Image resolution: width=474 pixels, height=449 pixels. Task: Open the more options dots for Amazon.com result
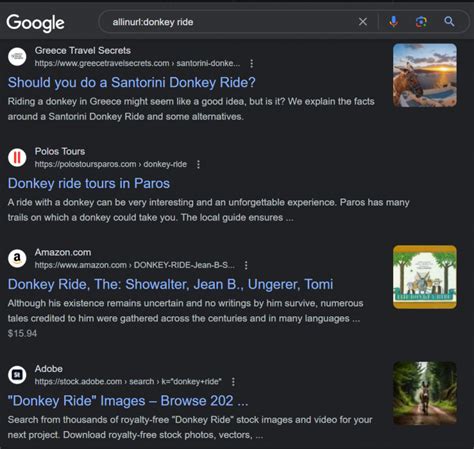(246, 265)
